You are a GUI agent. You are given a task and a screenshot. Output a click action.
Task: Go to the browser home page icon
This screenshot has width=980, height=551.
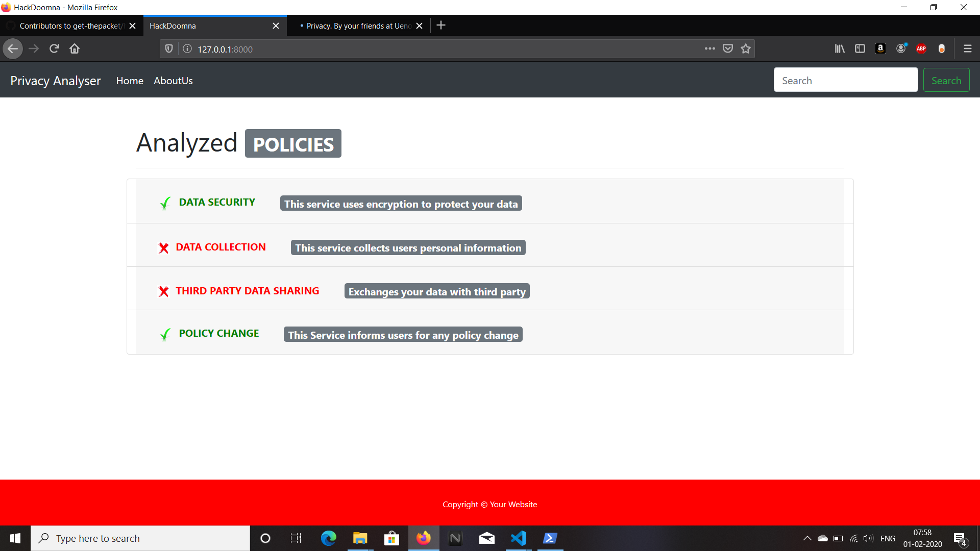pos(75,48)
